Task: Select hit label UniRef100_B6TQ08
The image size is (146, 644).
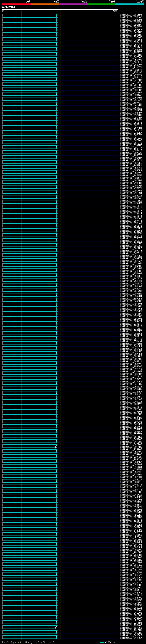Action: (131, 58)
